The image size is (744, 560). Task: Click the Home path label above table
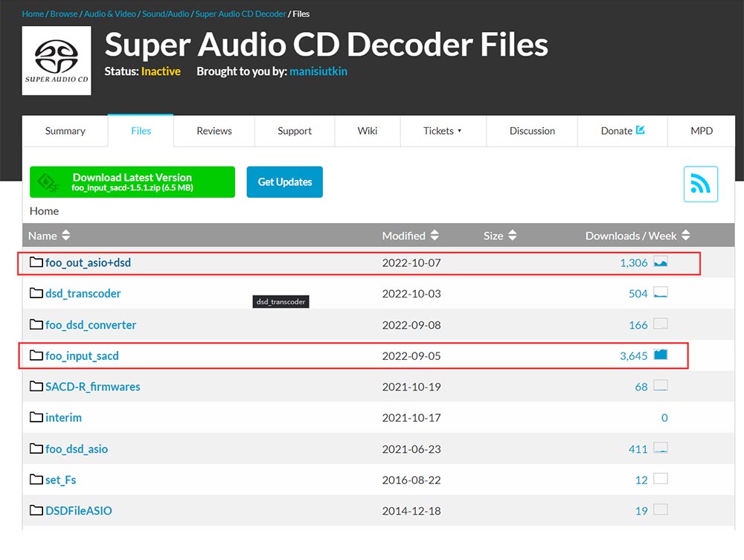coord(44,211)
